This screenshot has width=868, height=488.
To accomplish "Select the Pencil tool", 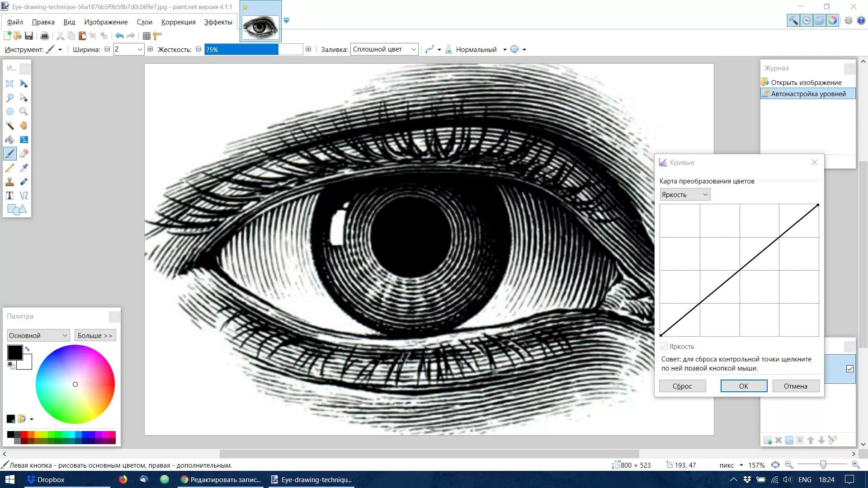I will click(9, 168).
